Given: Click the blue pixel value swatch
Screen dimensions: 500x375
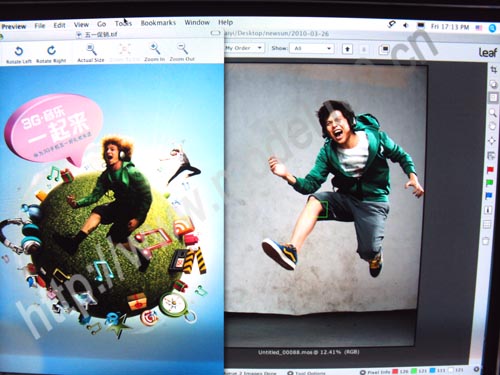Looking at the screenshot, I should 432,370.
